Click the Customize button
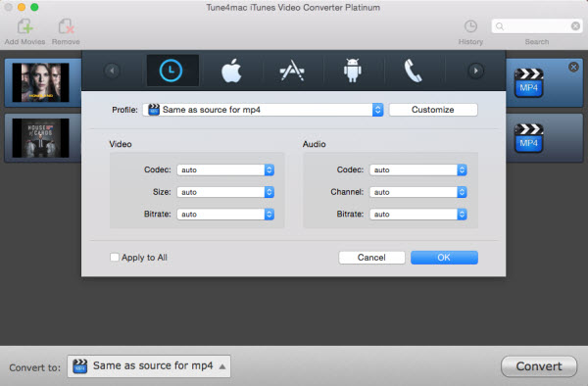 click(x=433, y=110)
